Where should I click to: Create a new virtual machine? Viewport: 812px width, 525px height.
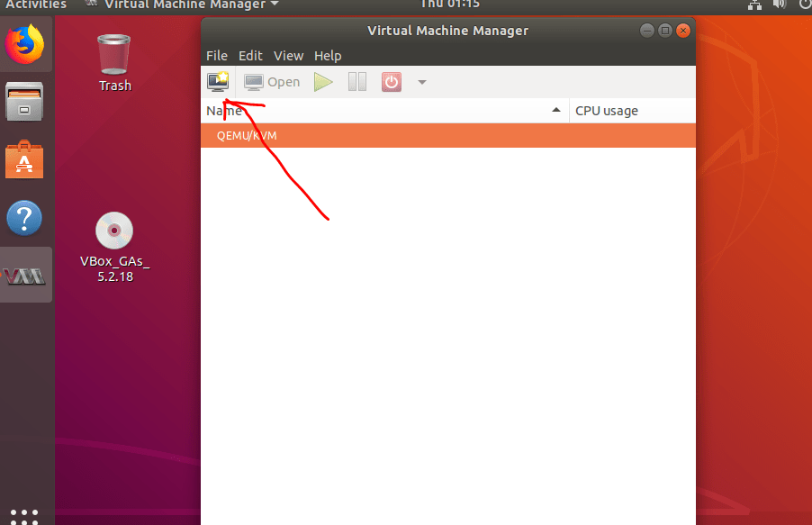click(217, 81)
